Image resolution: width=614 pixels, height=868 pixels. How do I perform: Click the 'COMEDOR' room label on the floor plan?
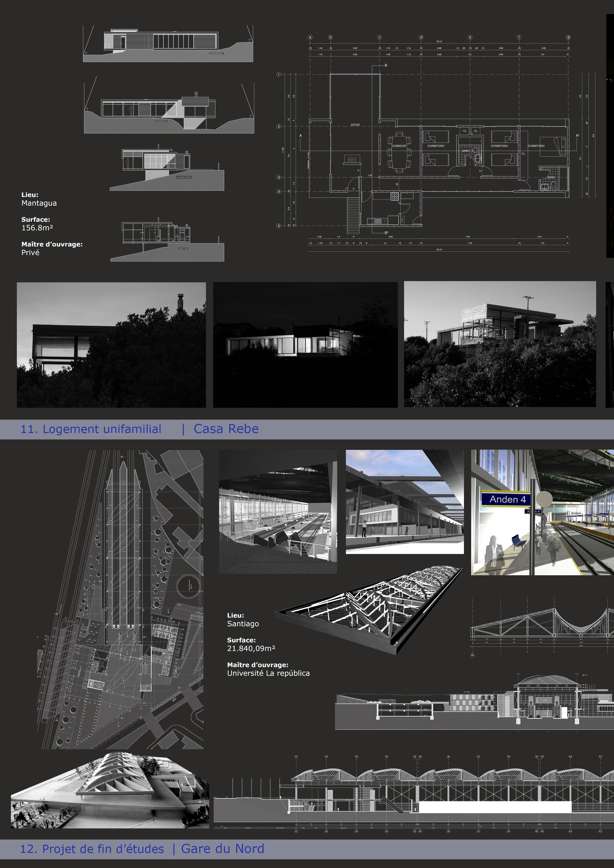[399, 146]
